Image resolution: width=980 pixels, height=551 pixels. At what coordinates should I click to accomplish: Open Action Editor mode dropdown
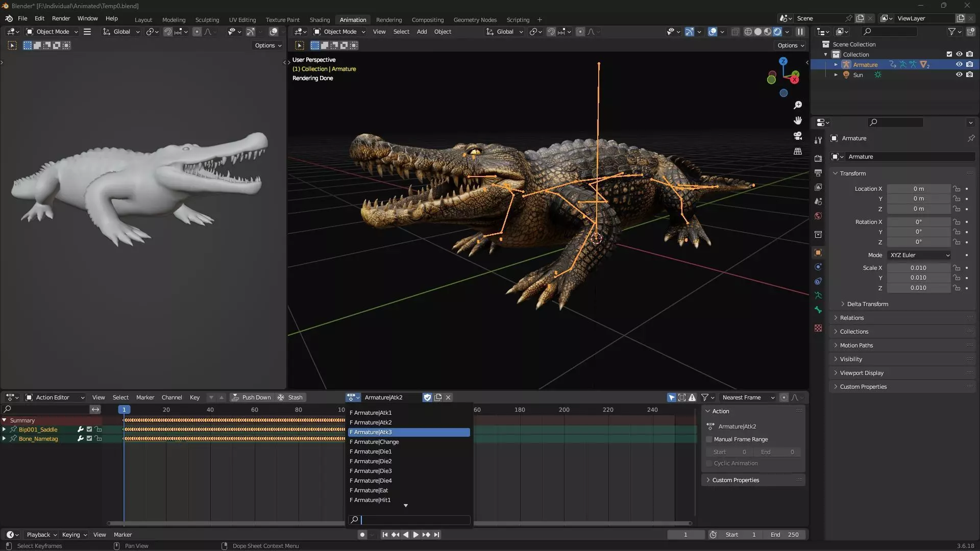(x=55, y=397)
